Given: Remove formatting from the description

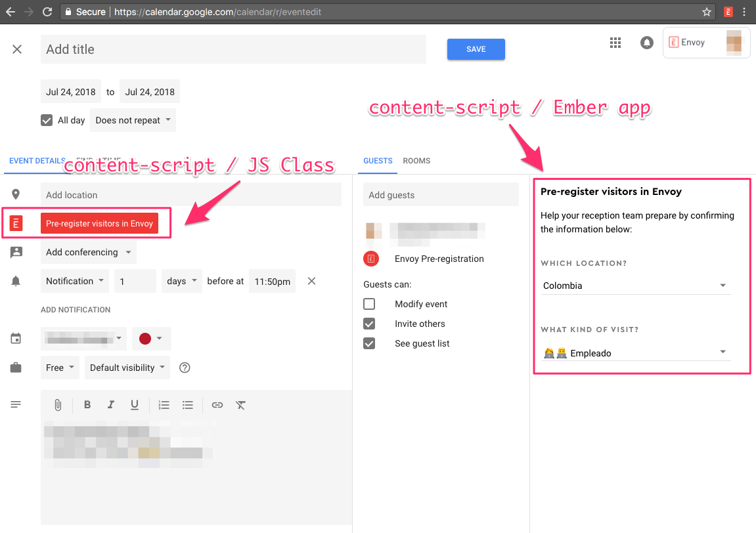Looking at the screenshot, I should click(x=240, y=405).
